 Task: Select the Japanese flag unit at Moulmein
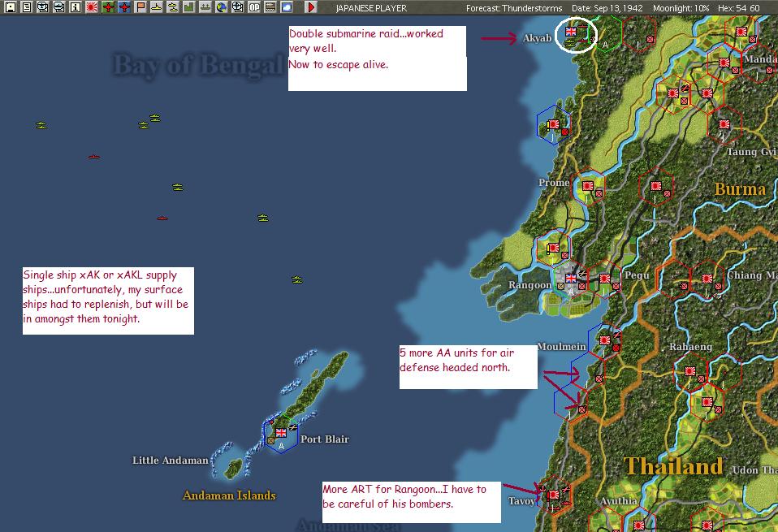pos(605,340)
